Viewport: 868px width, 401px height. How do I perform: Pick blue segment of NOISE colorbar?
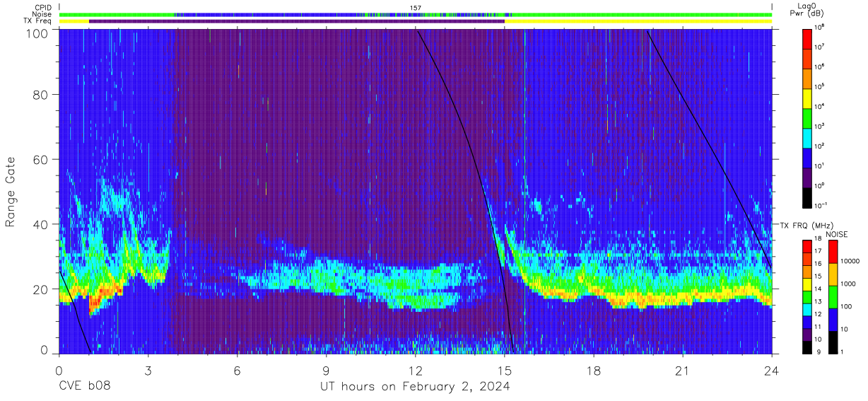pos(834,319)
